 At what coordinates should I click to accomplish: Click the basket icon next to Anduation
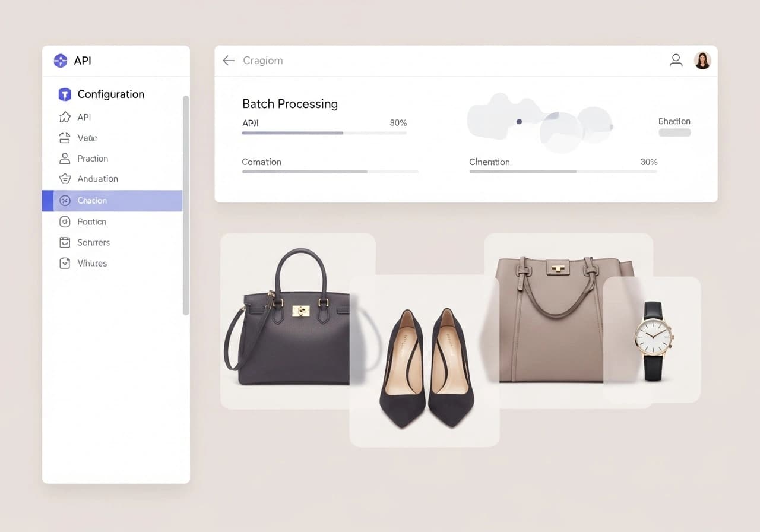tap(65, 179)
